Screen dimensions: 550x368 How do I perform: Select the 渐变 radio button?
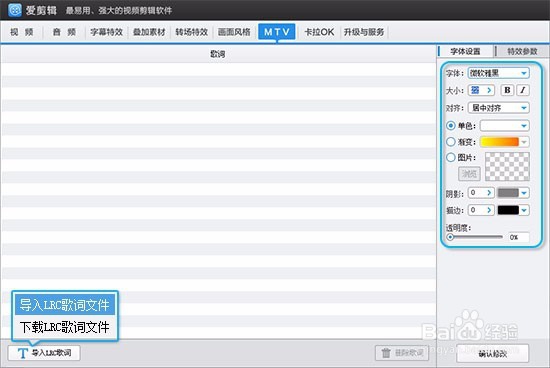click(x=451, y=142)
